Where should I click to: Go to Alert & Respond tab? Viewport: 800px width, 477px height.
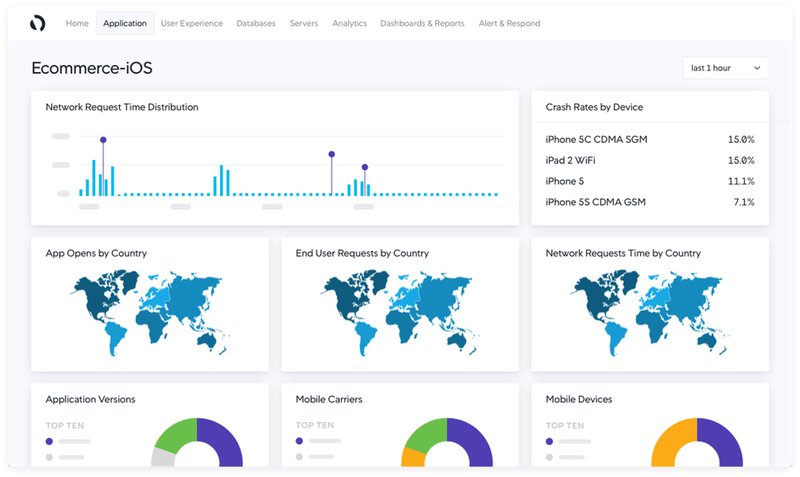click(509, 23)
